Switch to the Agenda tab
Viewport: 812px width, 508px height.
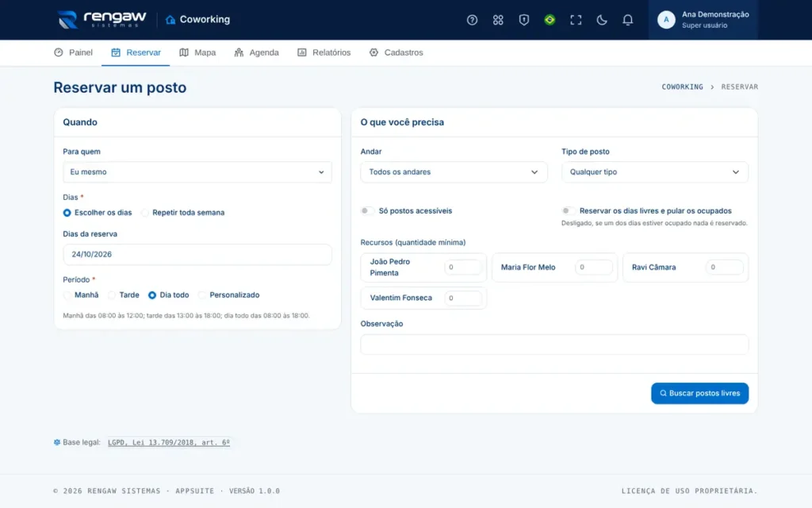(256, 52)
